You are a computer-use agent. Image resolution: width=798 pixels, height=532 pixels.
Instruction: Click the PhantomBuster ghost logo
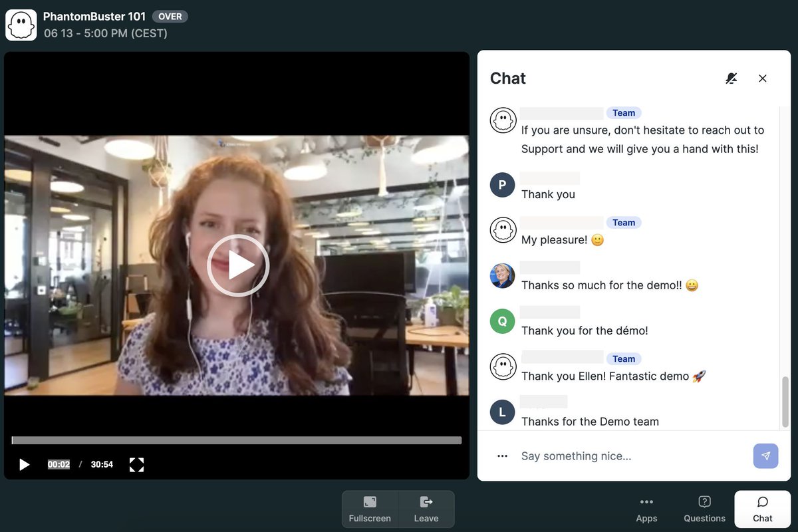(x=21, y=25)
